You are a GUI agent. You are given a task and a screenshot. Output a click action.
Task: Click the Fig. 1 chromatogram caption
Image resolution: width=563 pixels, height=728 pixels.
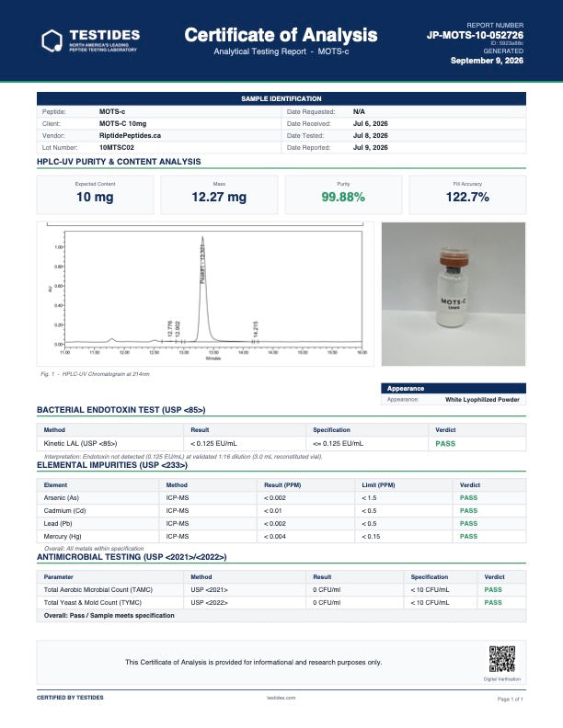click(x=96, y=374)
